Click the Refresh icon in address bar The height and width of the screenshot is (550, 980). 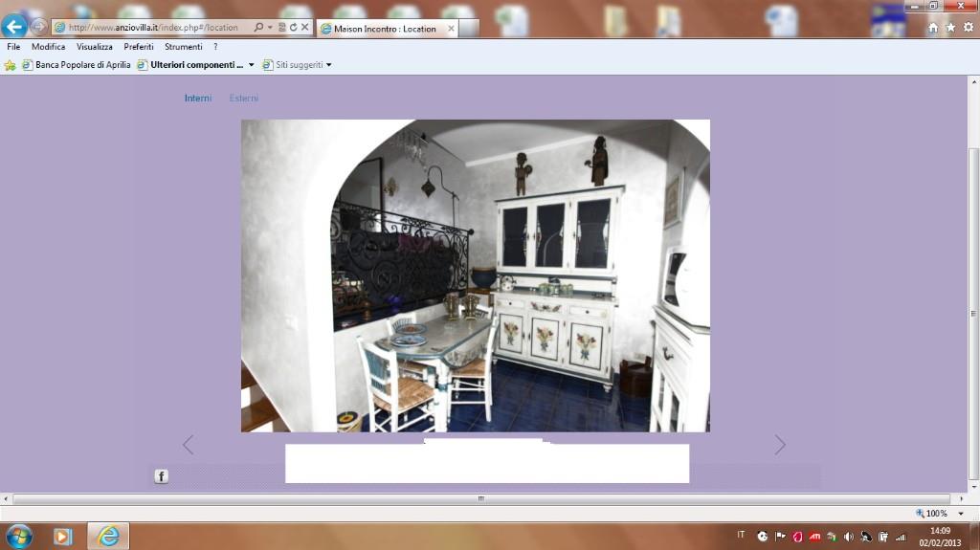click(293, 28)
